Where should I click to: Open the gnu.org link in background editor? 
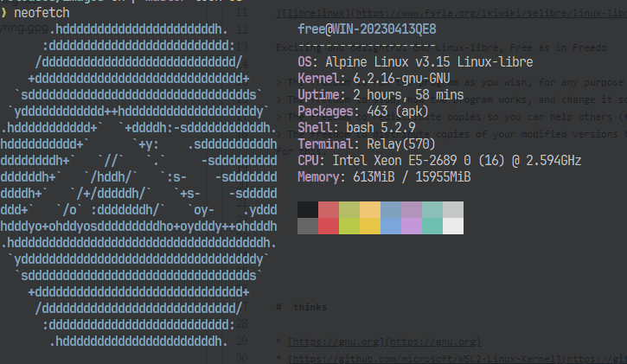point(384,342)
